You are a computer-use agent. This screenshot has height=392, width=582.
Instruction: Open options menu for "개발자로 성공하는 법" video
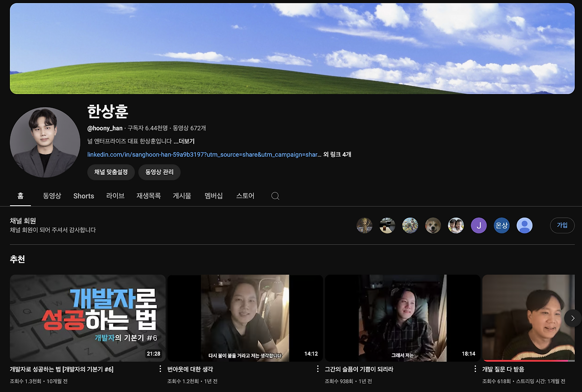(160, 369)
